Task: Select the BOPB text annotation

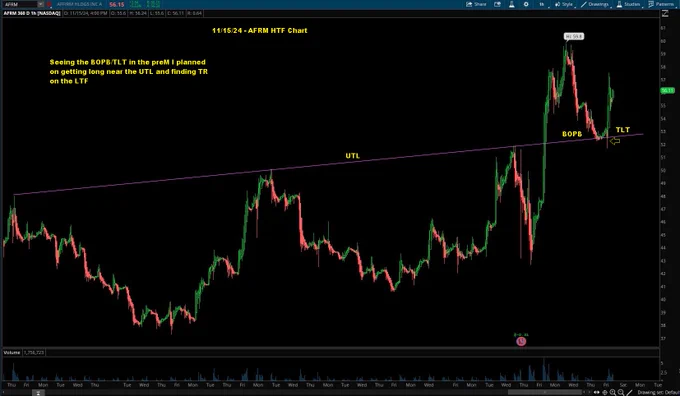Action: click(572, 134)
